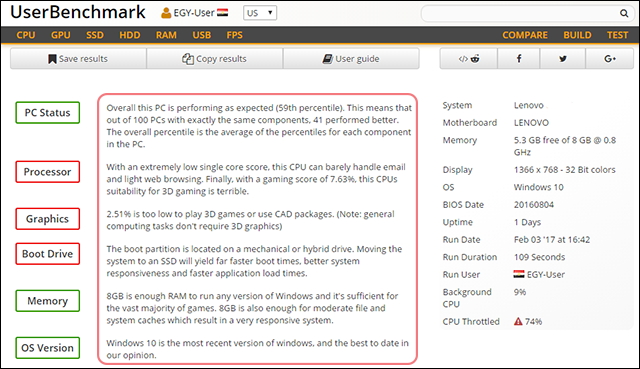The height and width of the screenshot is (369, 640).
Task: Click the CPU Throttled '74%' value
Action: pos(533,322)
